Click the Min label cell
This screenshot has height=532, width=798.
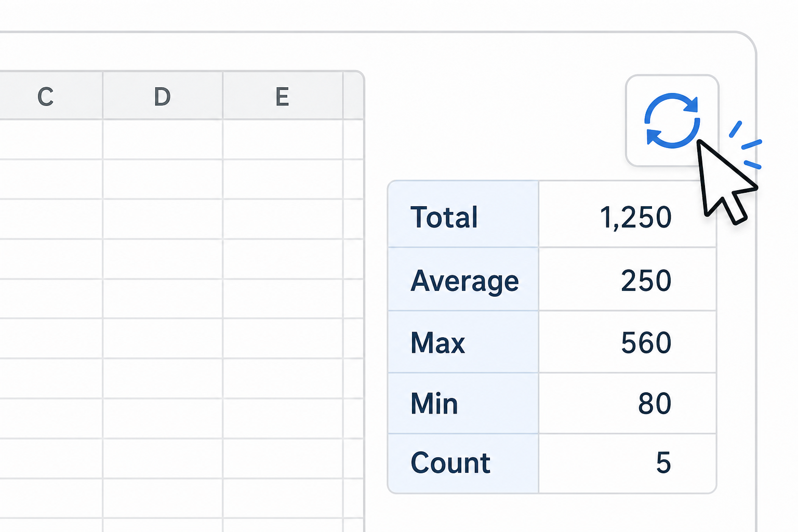pyautogui.click(x=463, y=403)
